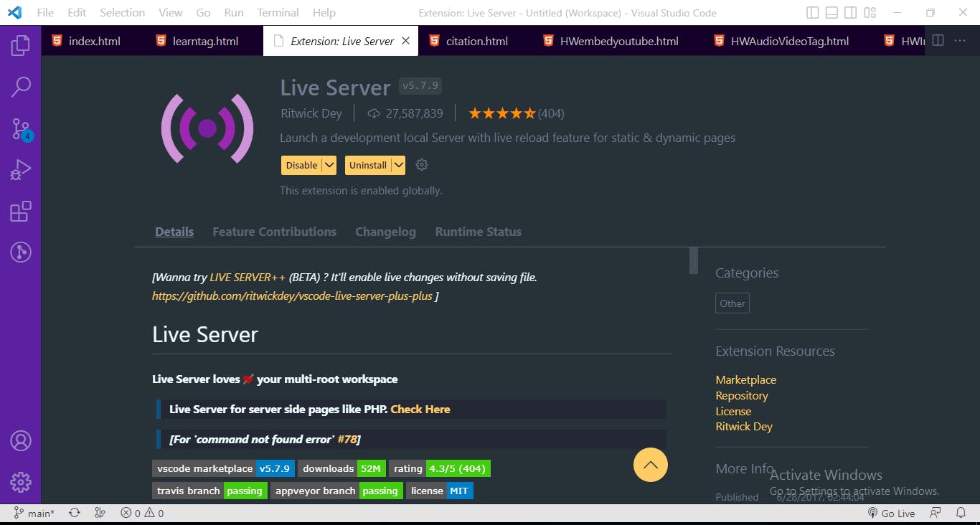Select the Runtime Status tab
Screen dimensions: 980x525
(478, 232)
